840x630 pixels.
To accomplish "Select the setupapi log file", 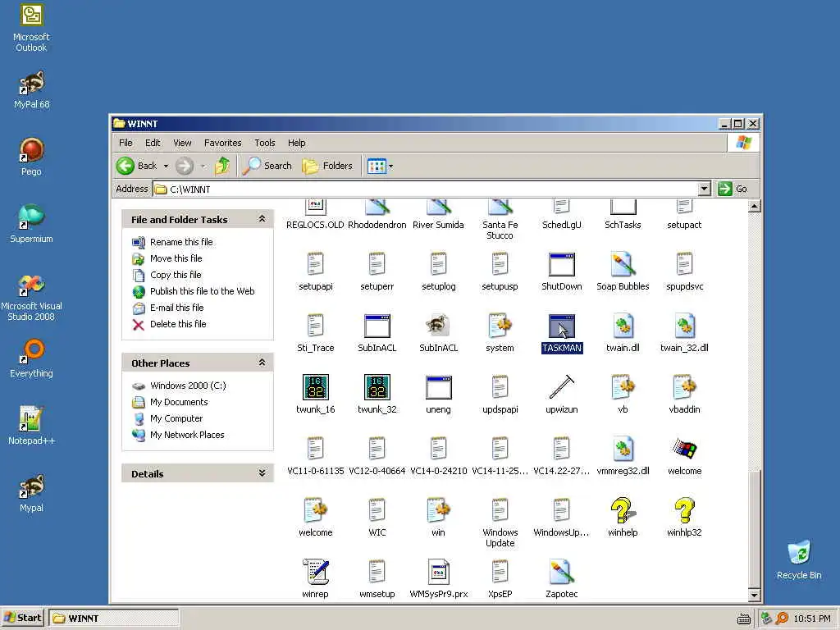I will pos(316,265).
